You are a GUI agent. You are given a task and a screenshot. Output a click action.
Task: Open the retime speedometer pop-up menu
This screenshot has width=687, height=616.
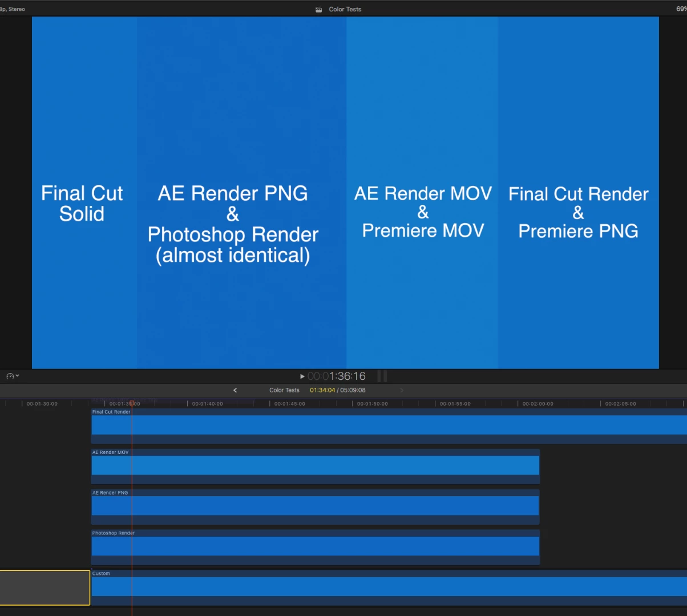(13, 376)
